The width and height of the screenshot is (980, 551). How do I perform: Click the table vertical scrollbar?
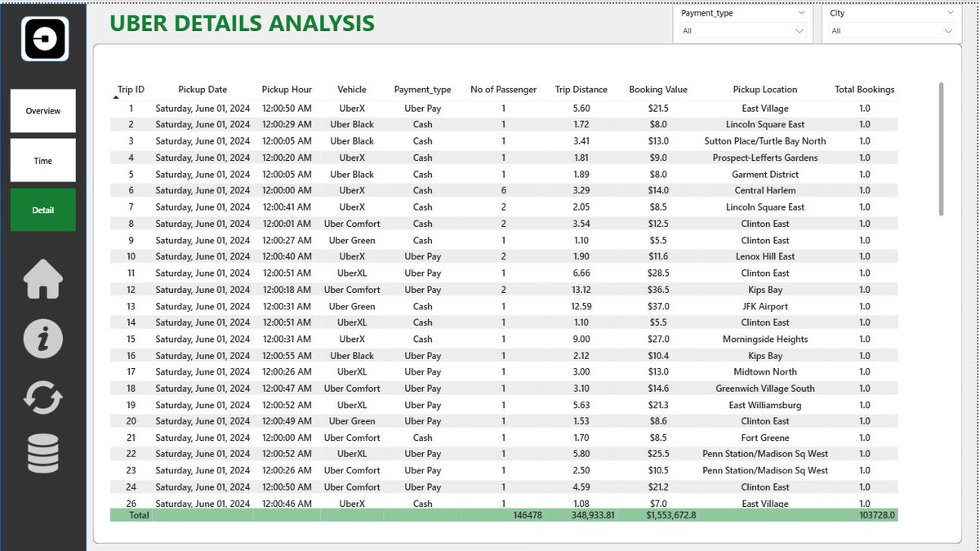click(942, 149)
